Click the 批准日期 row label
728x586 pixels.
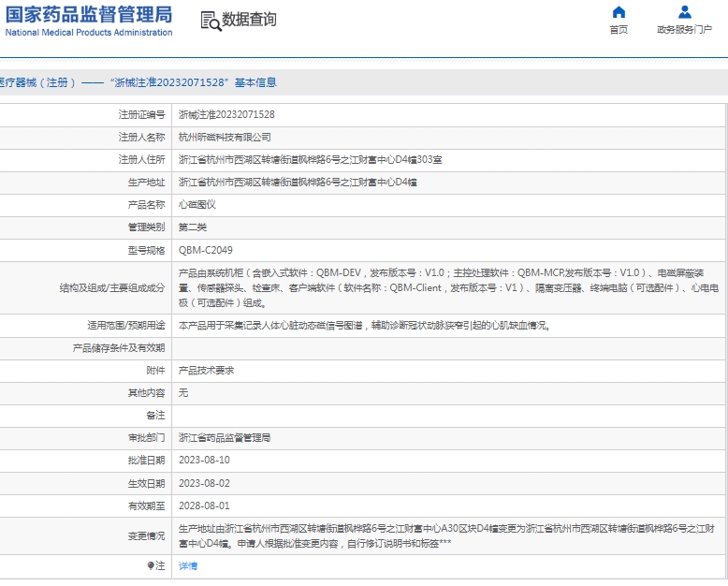tap(146, 461)
